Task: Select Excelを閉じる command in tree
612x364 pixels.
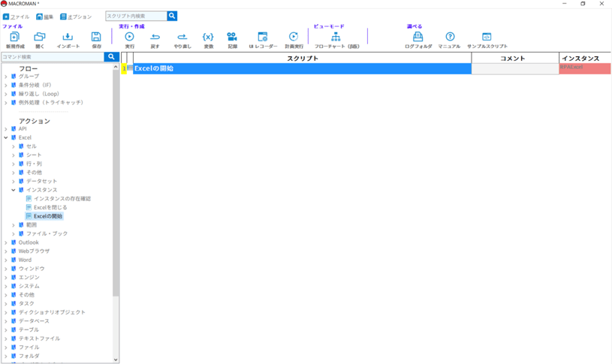Action: [x=50, y=207]
